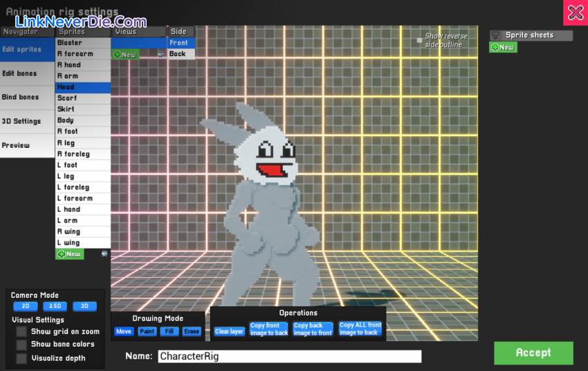The image size is (588, 371).
Task: Enable Show grid on zoom
Action: coord(21,332)
